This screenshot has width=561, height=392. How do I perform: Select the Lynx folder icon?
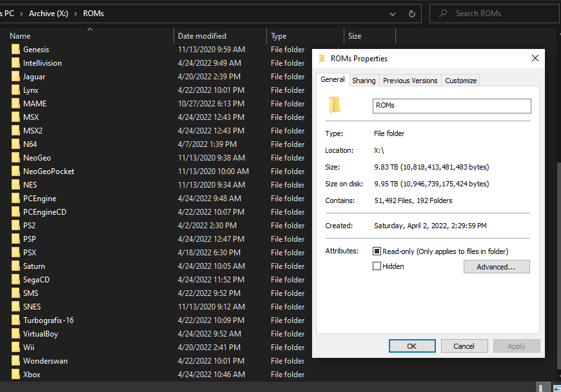(x=15, y=90)
